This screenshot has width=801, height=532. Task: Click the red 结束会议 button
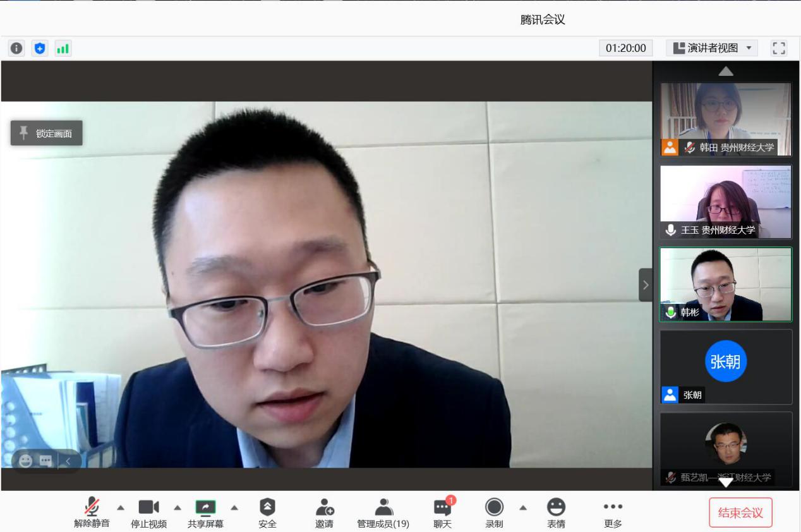point(740,513)
